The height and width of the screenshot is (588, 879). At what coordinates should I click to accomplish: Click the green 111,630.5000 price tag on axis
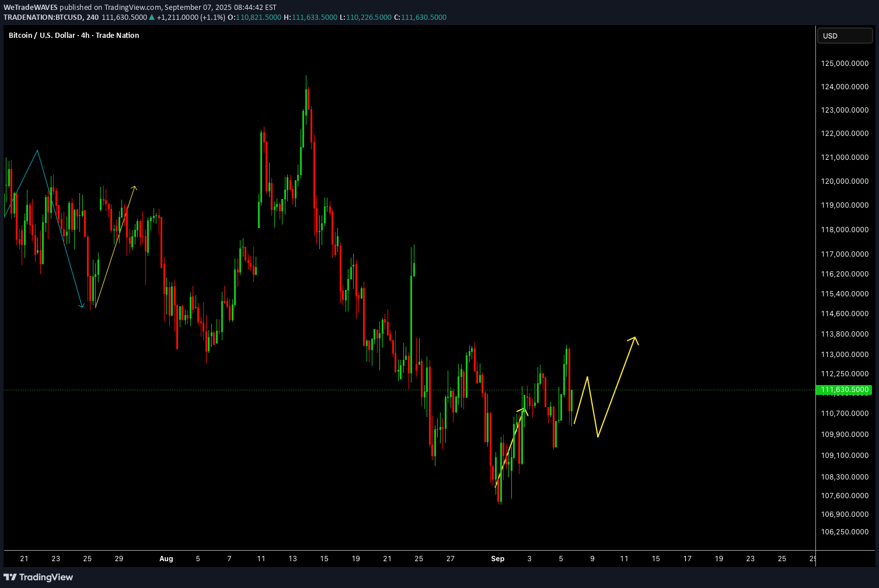845,390
